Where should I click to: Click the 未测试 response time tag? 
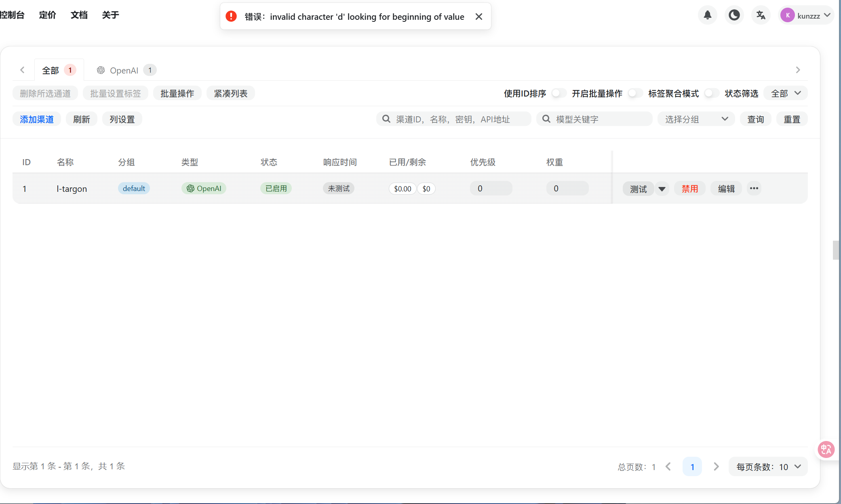[339, 188]
